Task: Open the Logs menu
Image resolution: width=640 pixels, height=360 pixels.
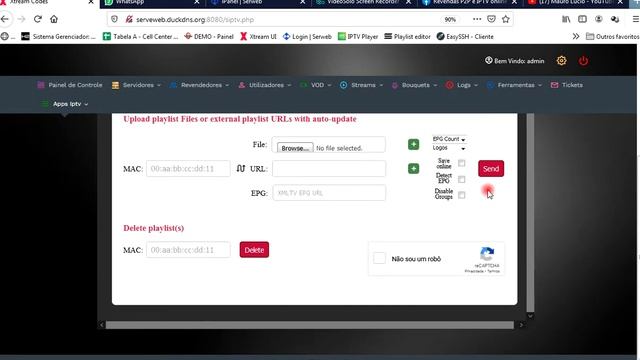Action: coord(462,85)
